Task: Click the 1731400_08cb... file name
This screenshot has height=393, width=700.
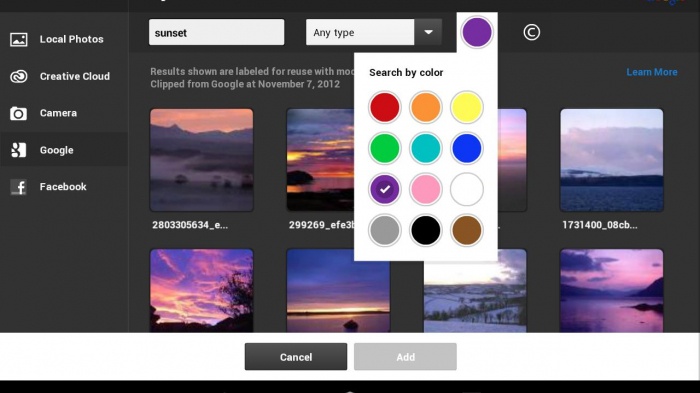Action: tap(600, 225)
